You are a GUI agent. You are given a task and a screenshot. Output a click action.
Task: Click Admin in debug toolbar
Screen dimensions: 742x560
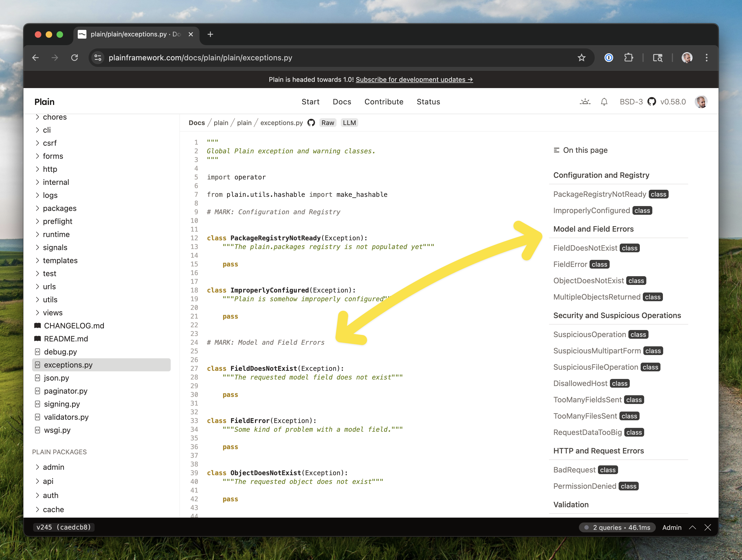(672, 527)
